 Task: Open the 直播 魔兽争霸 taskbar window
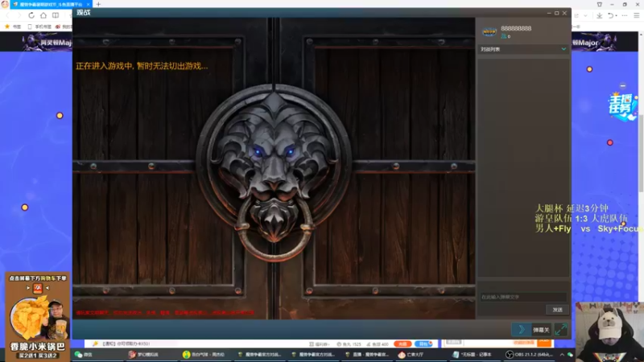tap(367, 355)
